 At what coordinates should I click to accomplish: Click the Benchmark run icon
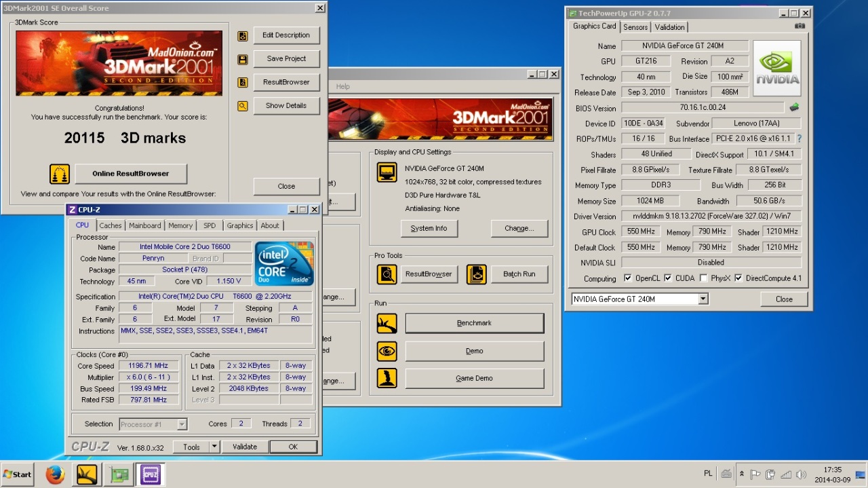pos(387,323)
